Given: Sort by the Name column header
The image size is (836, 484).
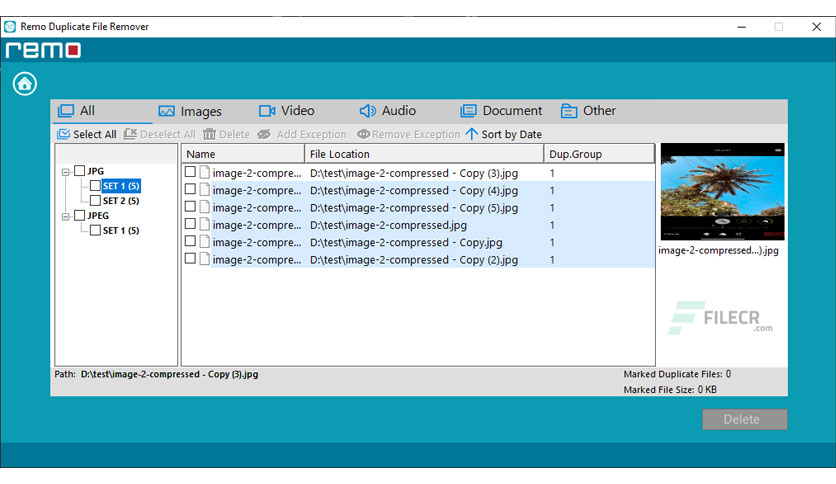Looking at the screenshot, I should (x=244, y=154).
